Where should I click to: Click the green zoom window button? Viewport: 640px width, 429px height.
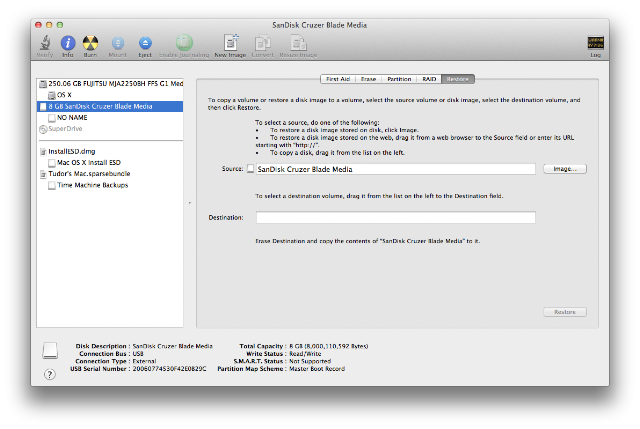tap(60, 25)
